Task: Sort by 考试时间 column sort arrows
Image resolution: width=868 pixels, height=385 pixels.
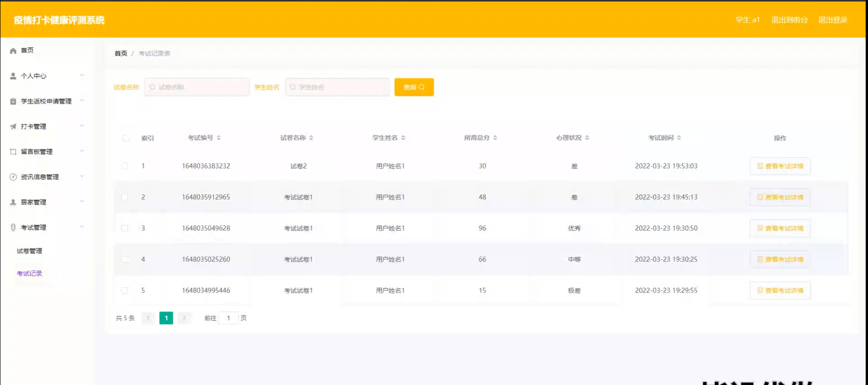Action: [679, 138]
